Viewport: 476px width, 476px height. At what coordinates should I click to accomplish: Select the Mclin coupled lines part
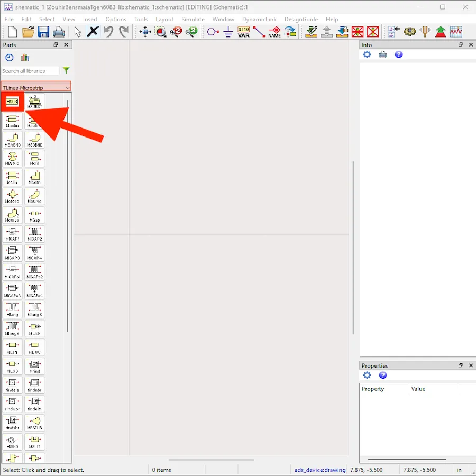click(x=13, y=177)
